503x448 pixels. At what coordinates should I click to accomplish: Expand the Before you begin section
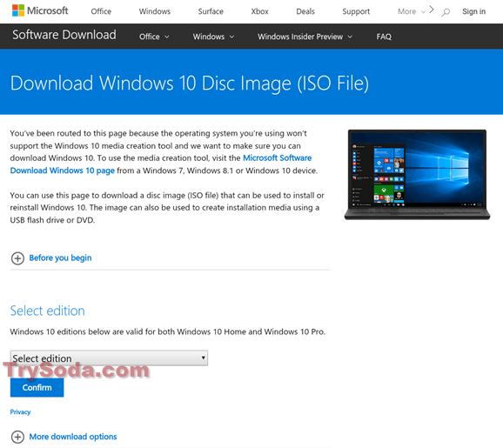(x=60, y=258)
